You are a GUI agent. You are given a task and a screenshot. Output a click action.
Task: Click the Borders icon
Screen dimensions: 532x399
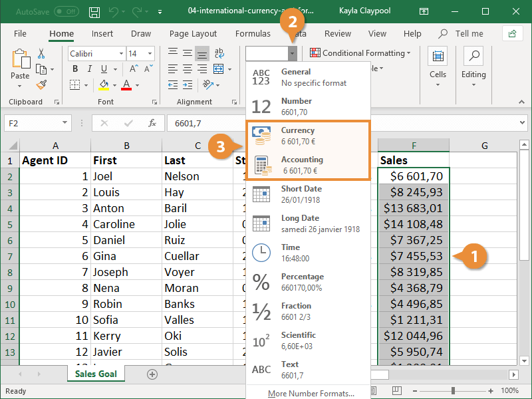(x=74, y=85)
